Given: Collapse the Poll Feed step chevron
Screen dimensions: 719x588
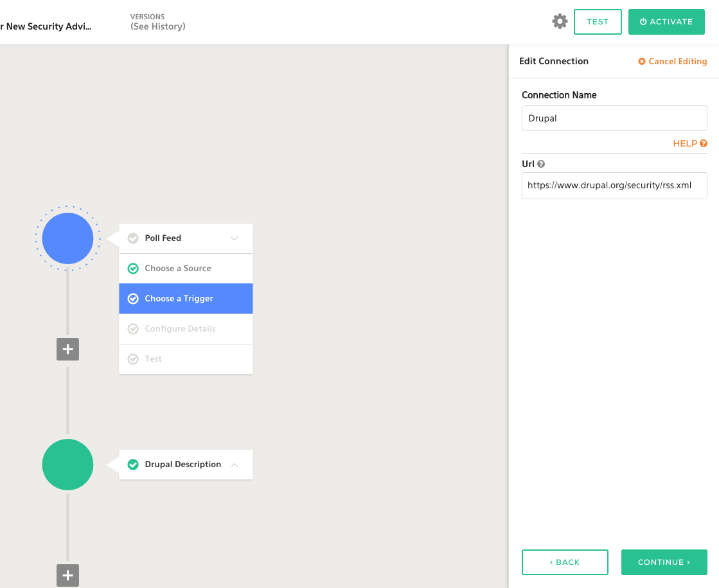Looking at the screenshot, I should coord(235,238).
